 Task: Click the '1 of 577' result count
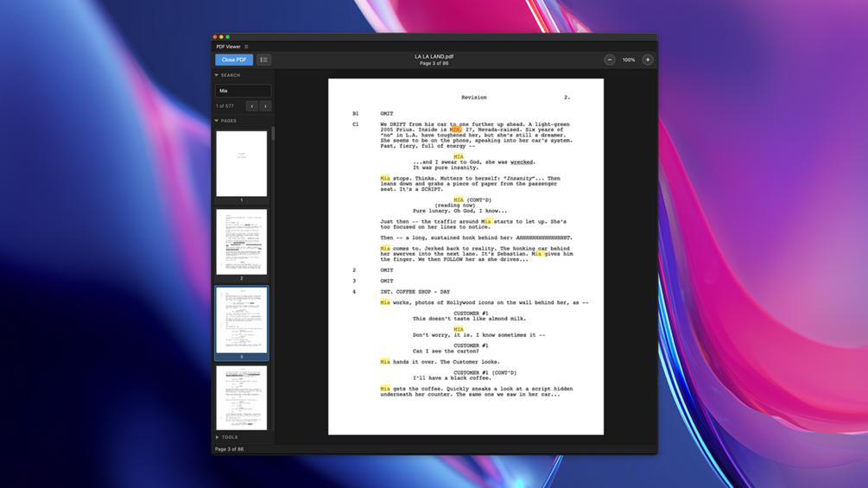pyautogui.click(x=225, y=106)
